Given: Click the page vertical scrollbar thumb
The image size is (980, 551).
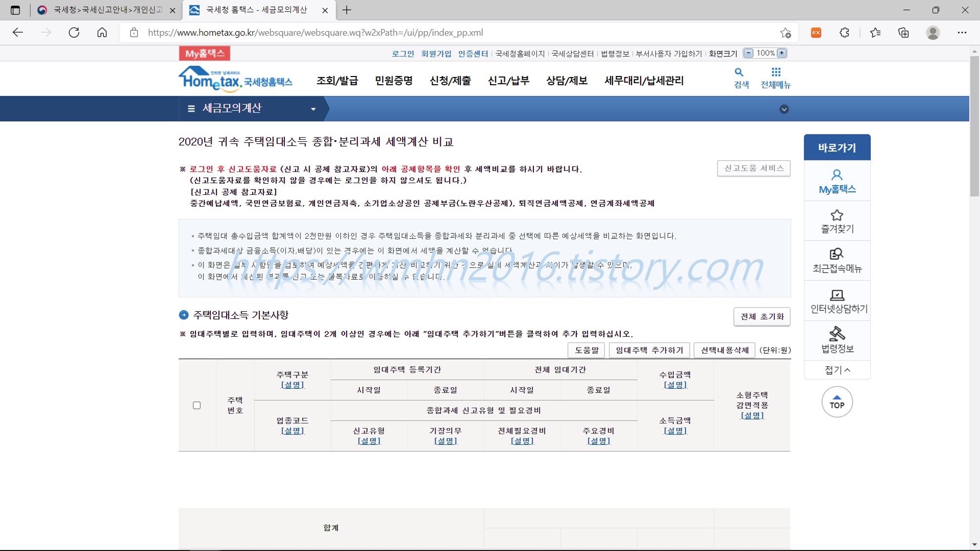Looking at the screenshot, I should point(974,126).
